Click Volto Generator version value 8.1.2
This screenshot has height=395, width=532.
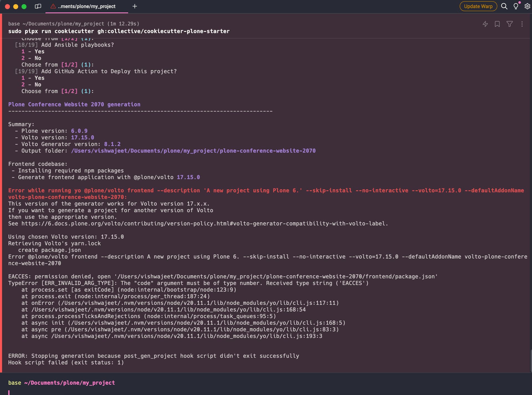pos(112,144)
